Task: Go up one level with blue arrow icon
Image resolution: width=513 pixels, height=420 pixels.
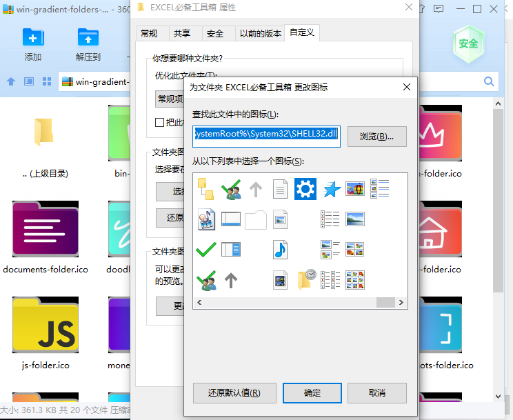Action: click(11, 81)
